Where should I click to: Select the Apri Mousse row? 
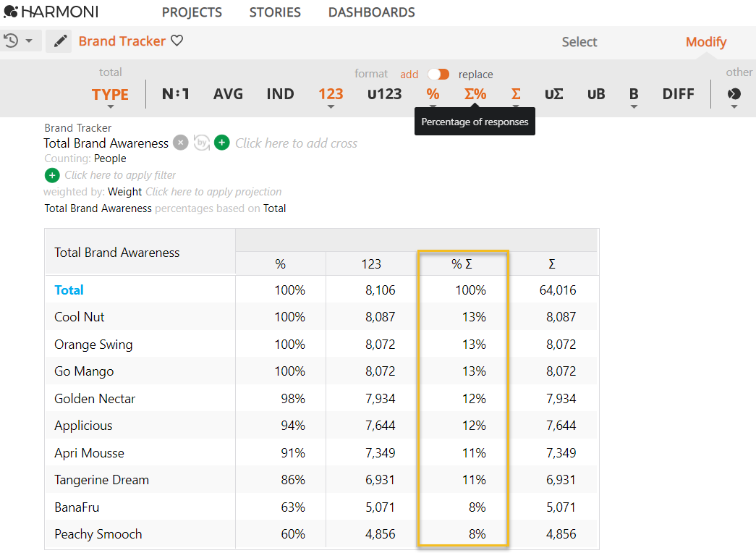(x=89, y=453)
